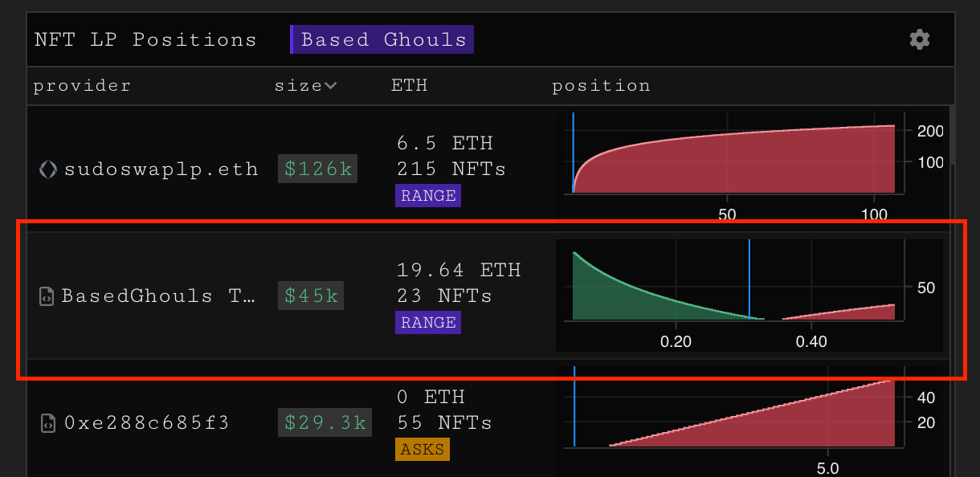Screen dimensions: 980x477
Task: Click the 6.5 ETH value
Action: pos(445,143)
